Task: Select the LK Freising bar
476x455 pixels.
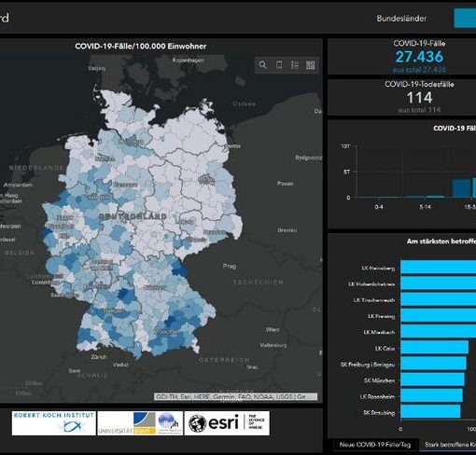Action: 438,316
